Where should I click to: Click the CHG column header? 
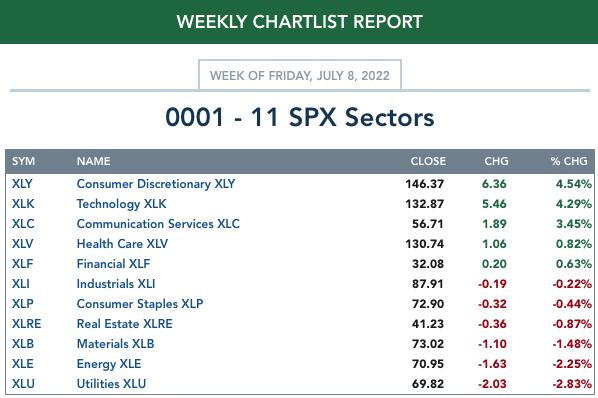pyautogui.click(x=496, y=161)
